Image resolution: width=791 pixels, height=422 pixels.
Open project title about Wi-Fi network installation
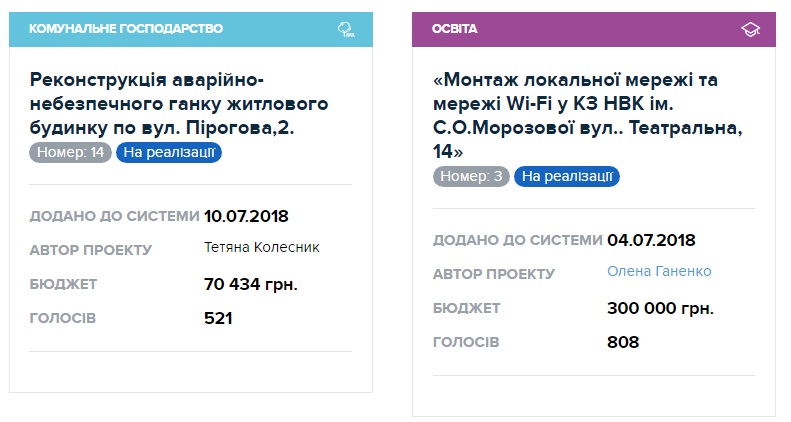point(588,115)
